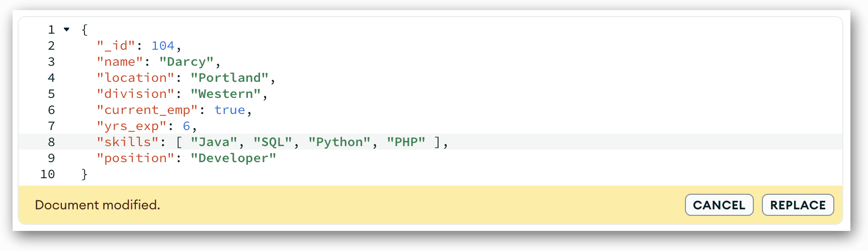Click the closing brace on line 10
Viewport: 868px width, 251px height.
pos(84,174)
